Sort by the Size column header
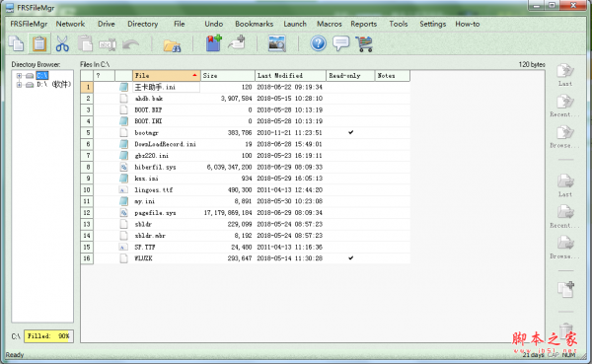This screenshot has width=592, height=364. pos(228,76)
